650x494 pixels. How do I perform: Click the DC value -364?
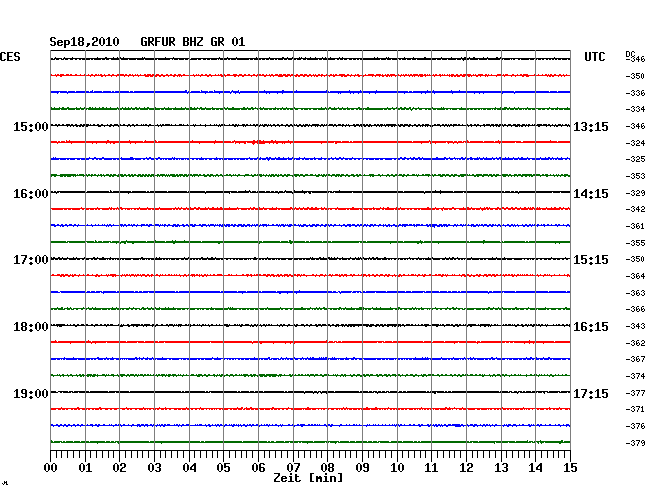click(x=635, y=276)
